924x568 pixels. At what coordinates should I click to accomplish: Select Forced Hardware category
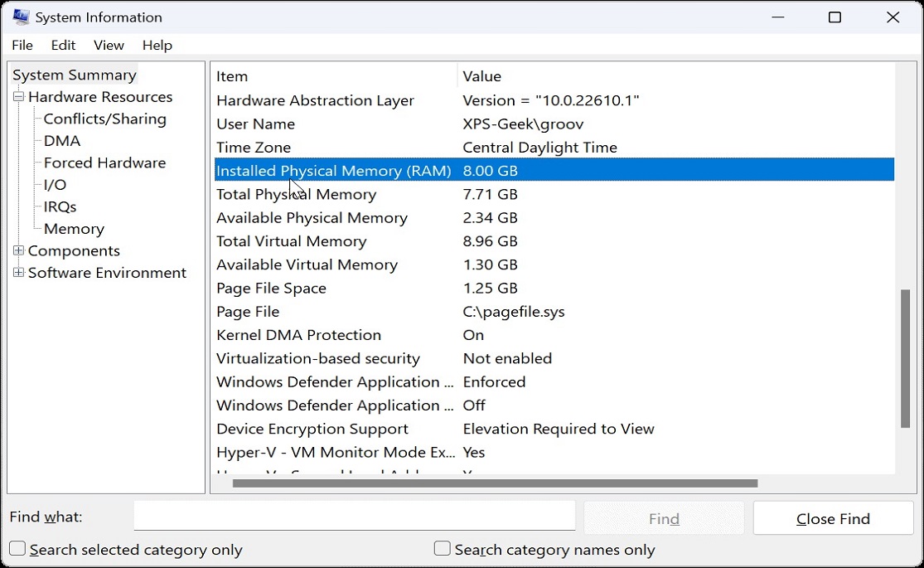point(105,163)
